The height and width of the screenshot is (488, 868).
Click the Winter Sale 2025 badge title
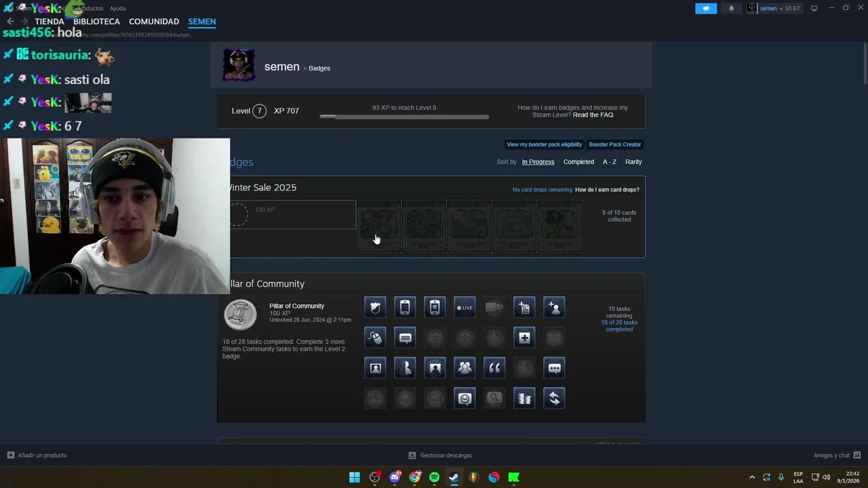click(263, 188)
